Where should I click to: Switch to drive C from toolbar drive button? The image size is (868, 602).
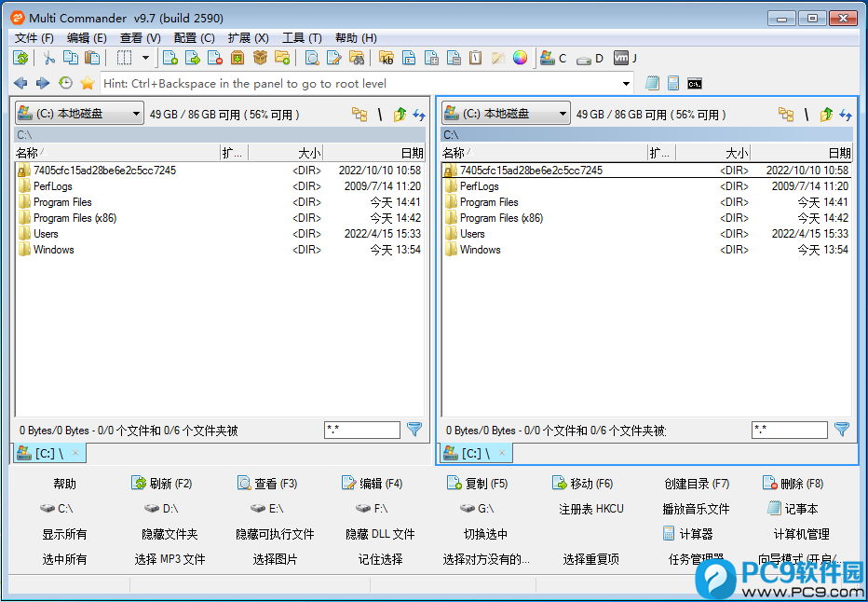click(x=553, y=58)
